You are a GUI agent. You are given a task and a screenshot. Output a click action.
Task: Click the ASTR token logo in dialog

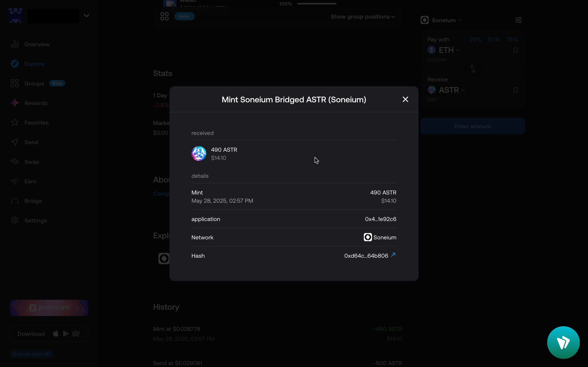point(199,153)
